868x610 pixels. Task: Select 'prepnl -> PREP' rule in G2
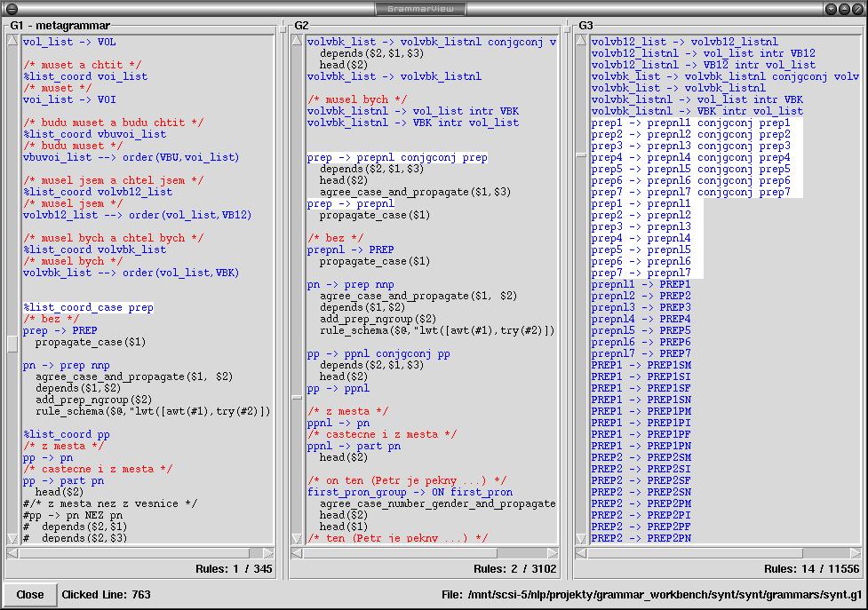coord(350,250)
